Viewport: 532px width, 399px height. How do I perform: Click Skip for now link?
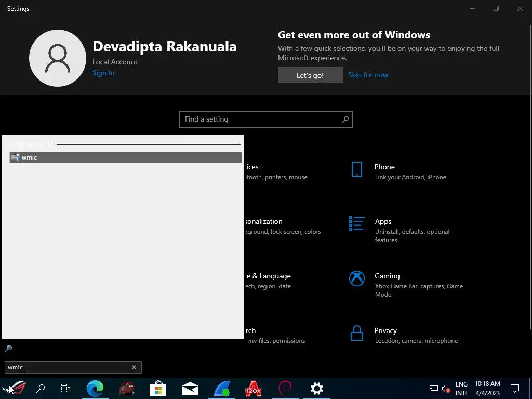coord(368,75)
